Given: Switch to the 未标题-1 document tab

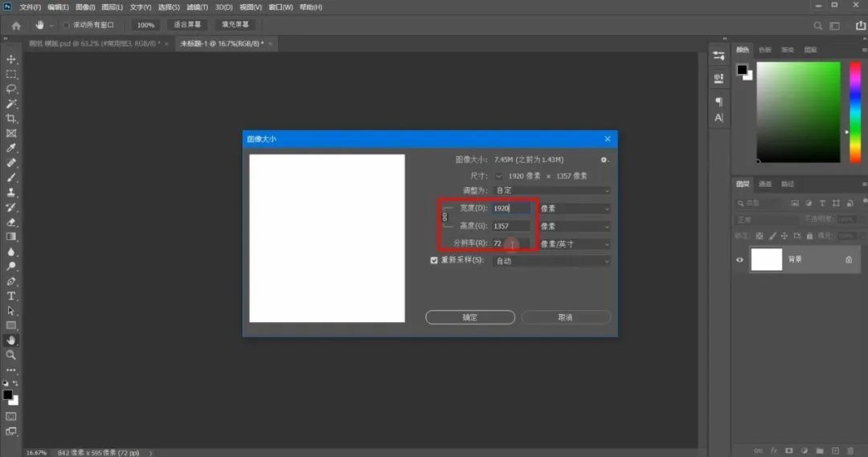Looking at the screenshot, I should point(222,43).
